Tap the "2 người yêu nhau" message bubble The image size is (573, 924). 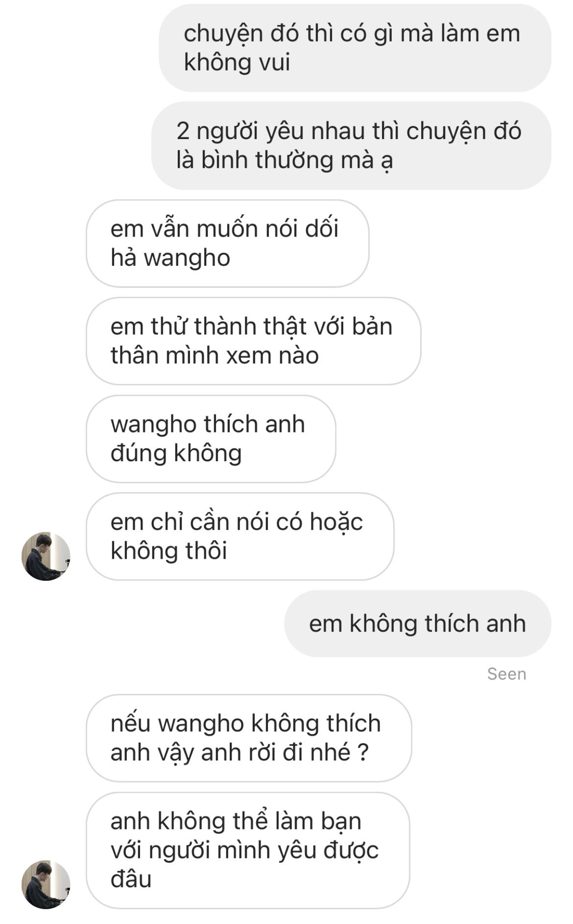pyautogui.click(x=351, y=145)
